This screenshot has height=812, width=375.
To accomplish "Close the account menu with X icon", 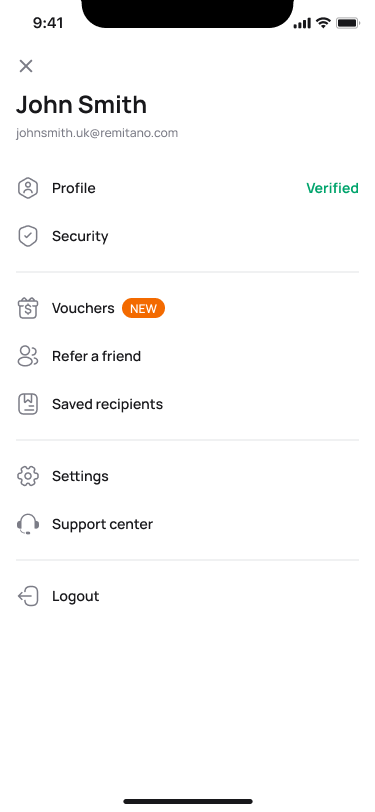I will (26, 66).
